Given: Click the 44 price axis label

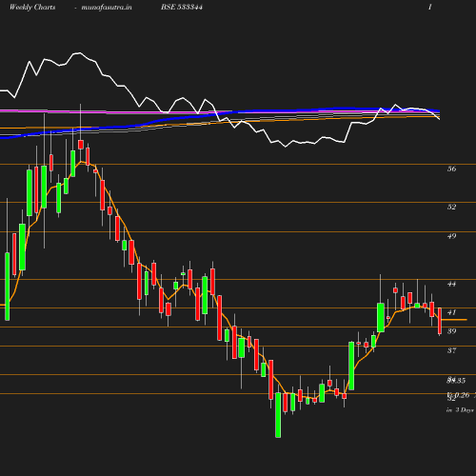Looking at the screenshot, I should click(x=451, y=284).
